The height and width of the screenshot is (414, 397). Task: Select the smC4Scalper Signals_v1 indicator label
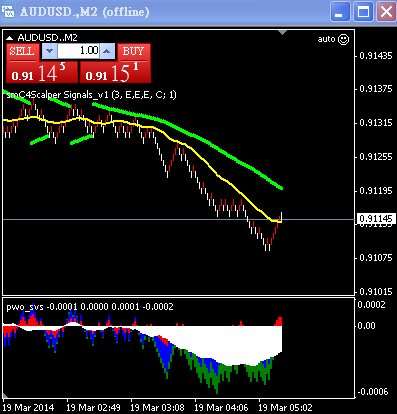tap(92, 95)
